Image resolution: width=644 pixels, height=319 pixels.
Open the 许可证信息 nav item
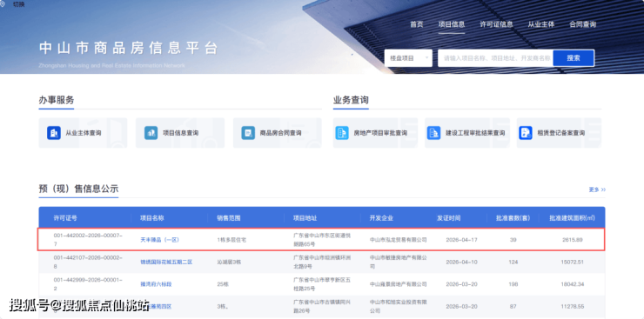[496, 24]
